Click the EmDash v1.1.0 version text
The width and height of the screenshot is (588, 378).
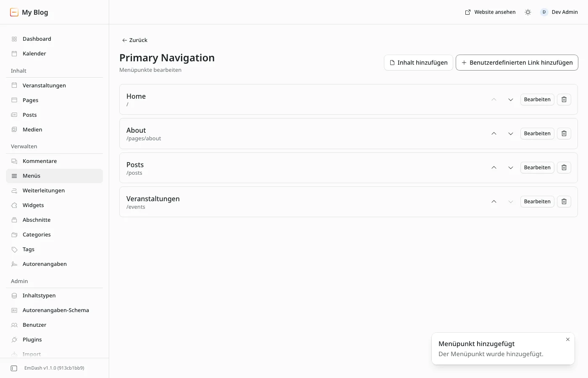[x=54, y=368]
